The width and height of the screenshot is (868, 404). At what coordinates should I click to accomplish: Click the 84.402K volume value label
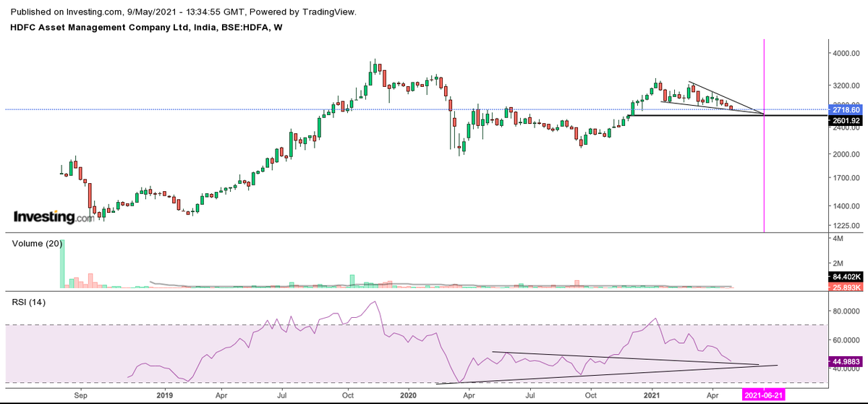point(847,277)
